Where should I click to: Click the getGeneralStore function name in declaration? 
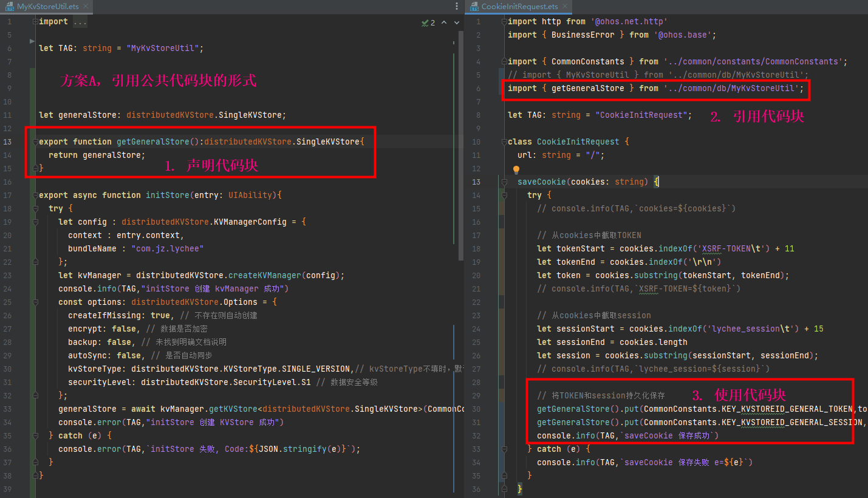click(152, 142)
